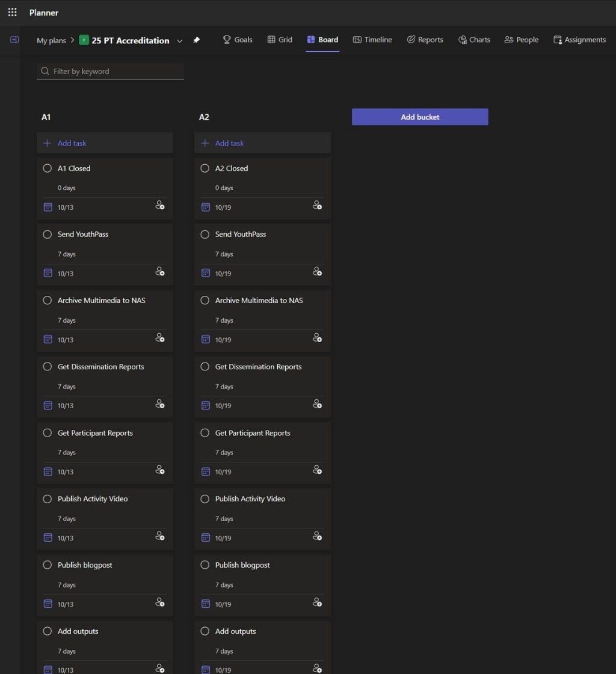The image size is (616, 674).
Task: Expand the plan name dropdown chevron
Action: 179,41
